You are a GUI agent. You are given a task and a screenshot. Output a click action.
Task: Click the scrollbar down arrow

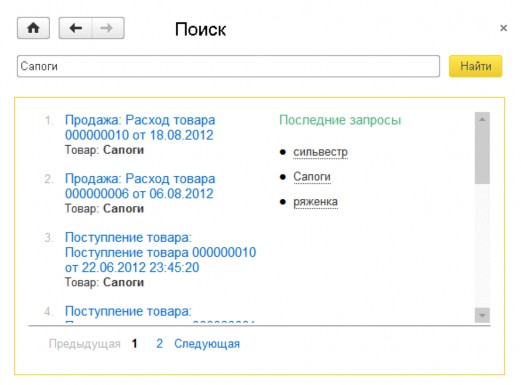pos(482,315)
